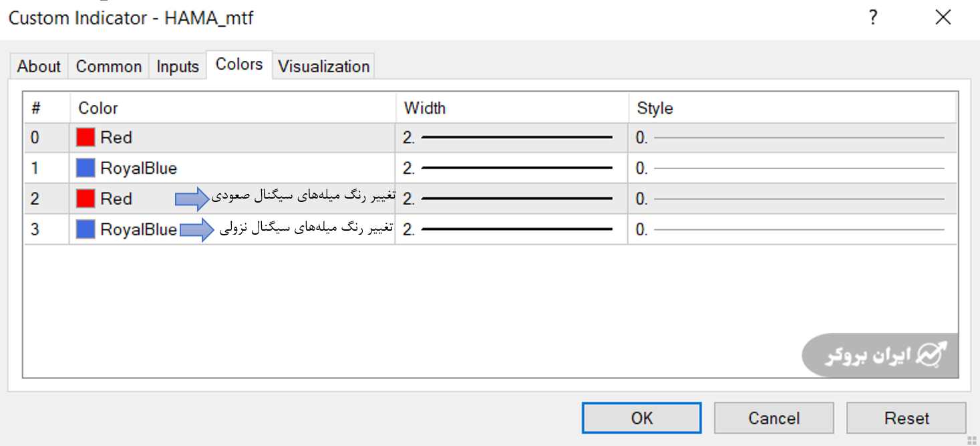Pick the RoyalBlue swatch in row 3
The image size is (980, 446).
(86, 229)
